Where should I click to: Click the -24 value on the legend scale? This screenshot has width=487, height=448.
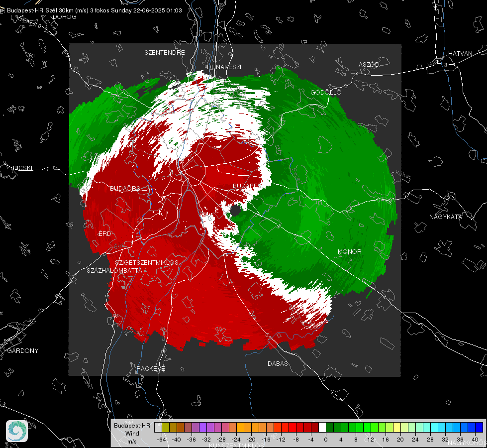pyautogui.click(x=236, y=440)
